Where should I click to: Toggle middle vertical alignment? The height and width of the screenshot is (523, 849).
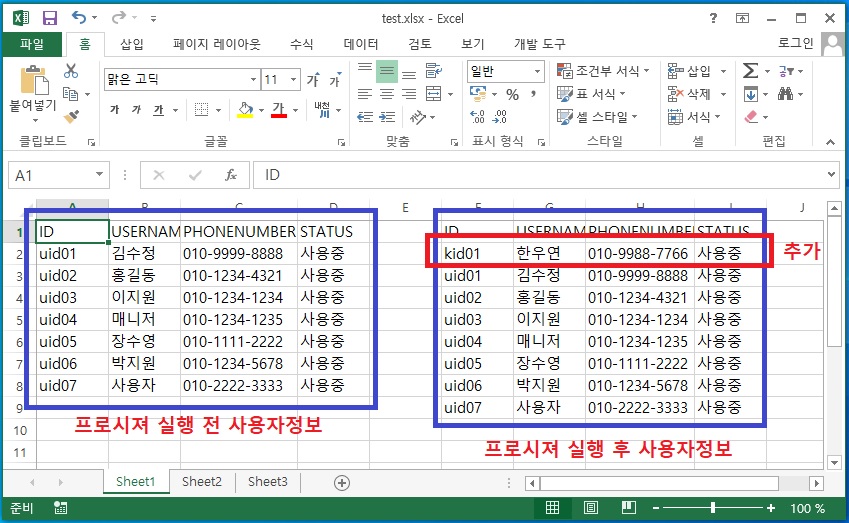point(387,71)
